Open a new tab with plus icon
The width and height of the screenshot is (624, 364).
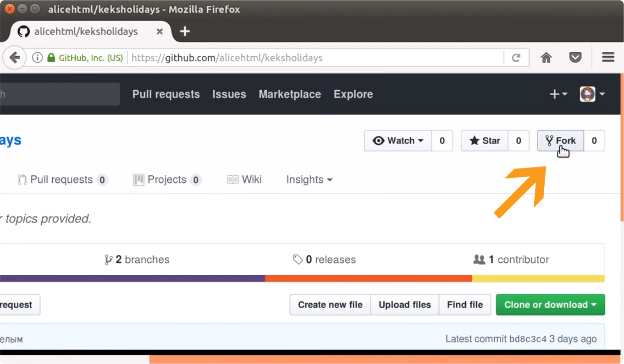pyautogui.click(x=184, y=31)
